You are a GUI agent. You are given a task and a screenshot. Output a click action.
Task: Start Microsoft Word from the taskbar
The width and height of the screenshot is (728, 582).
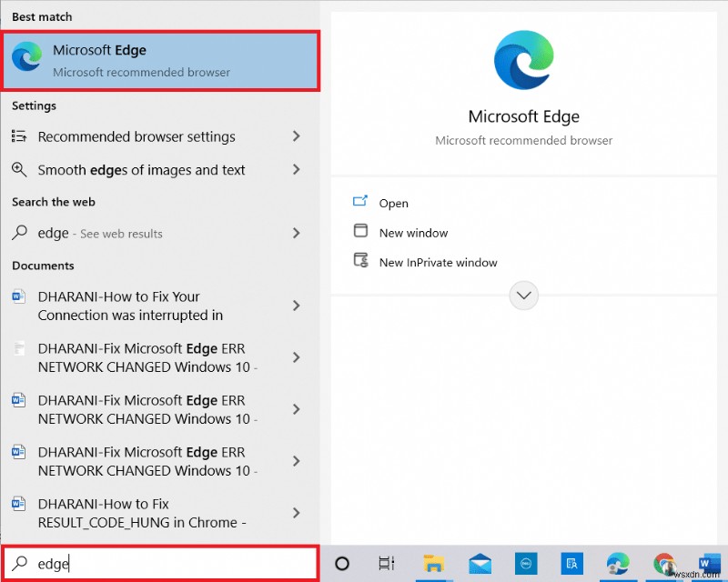[x=707, y=564]
